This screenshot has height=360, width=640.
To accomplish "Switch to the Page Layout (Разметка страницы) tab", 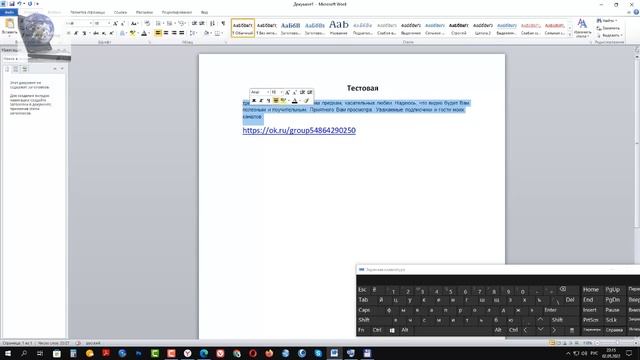I will coord(87,12).
